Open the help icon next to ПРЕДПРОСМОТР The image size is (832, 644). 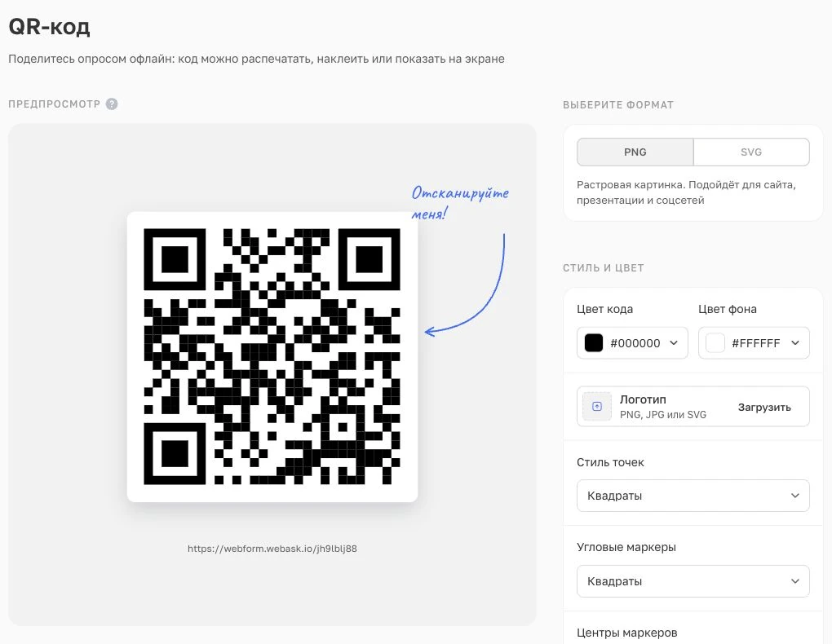(x=112, y=104)
